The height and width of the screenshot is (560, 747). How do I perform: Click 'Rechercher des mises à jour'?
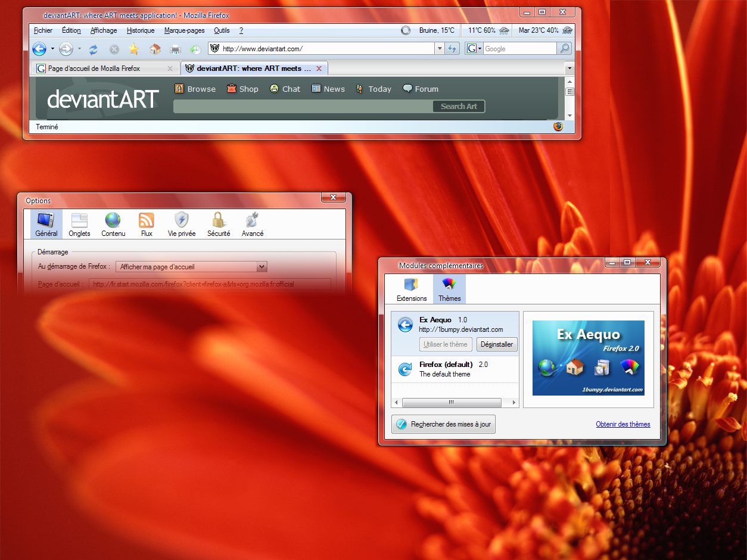tap(443, 424)
